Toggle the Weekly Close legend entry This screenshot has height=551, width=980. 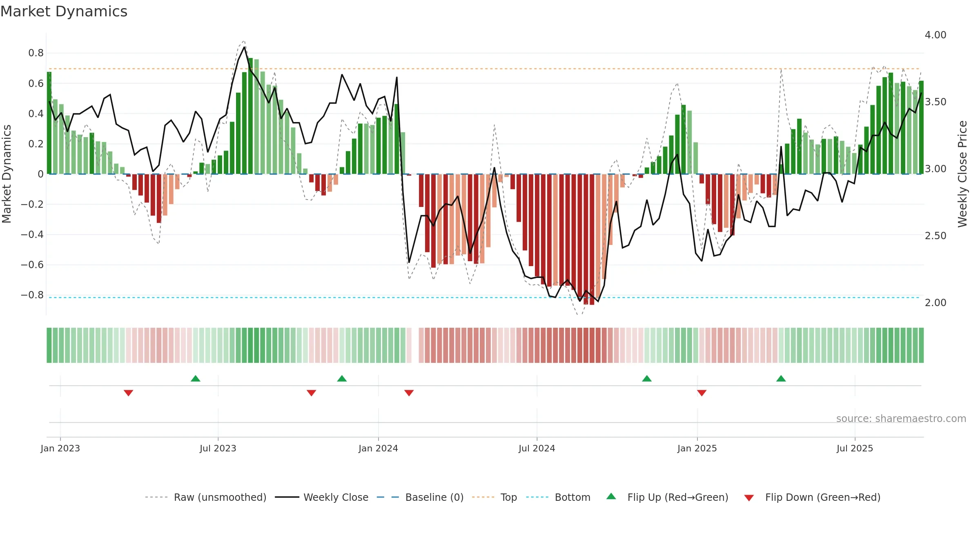(321, 497)
